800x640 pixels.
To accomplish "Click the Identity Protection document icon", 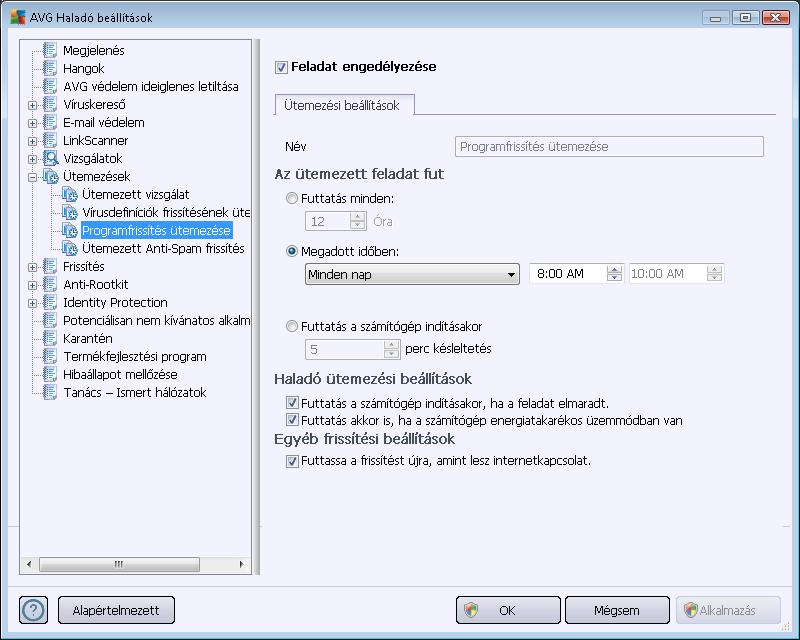I will (x=50, y=302).
